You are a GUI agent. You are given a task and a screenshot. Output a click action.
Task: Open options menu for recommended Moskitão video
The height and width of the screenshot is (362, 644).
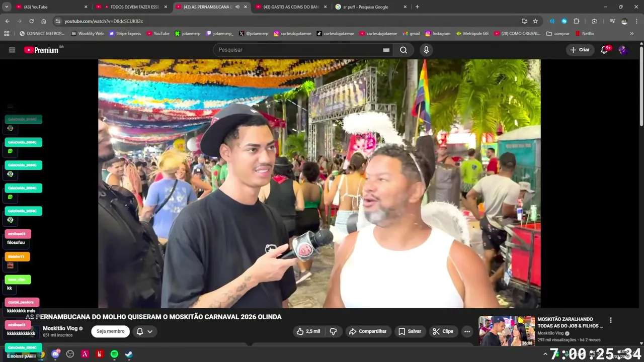[x=611, y=320]
